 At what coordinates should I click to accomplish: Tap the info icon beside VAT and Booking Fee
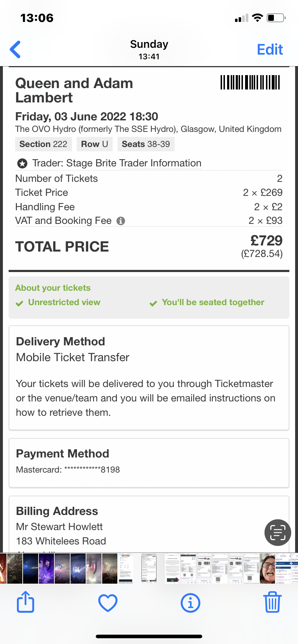(x=121, y=221)
